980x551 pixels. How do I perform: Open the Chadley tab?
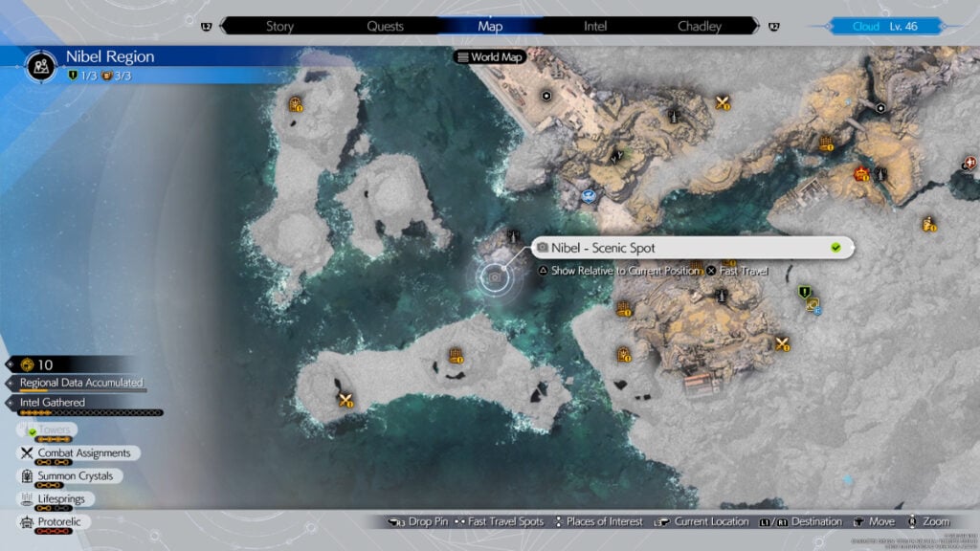click(699, 26)
